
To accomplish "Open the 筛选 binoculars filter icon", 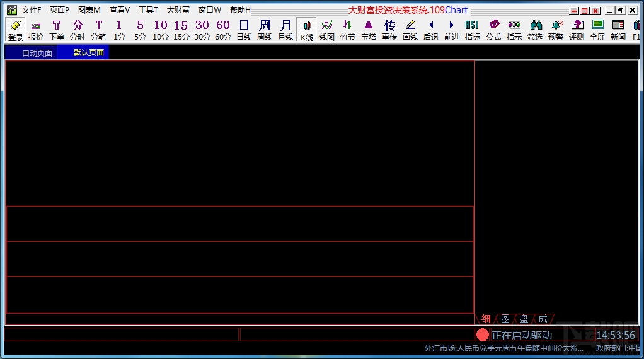I will [x=535, y=30].
